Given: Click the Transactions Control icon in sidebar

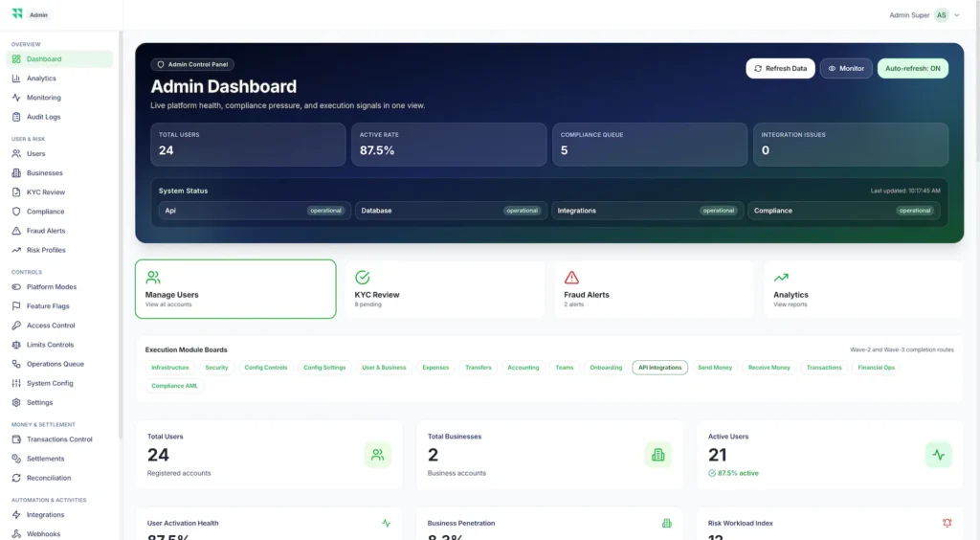Looking at the screenshot, I should pyautogui.click(x=16, y=439).
